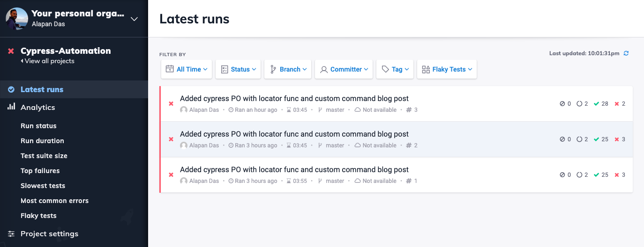
Task: Open the Committer filter dropdown
Action: (x=344, y=69)
